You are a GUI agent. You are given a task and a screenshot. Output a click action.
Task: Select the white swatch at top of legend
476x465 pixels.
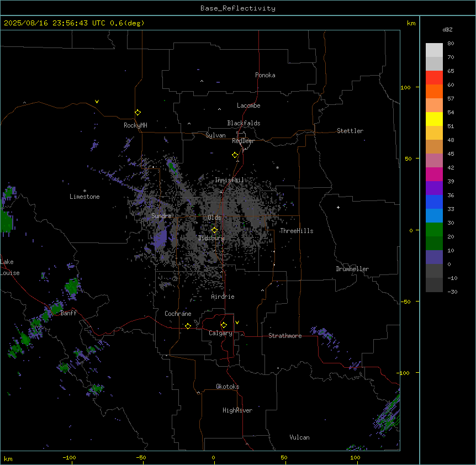tap(434, 50)
